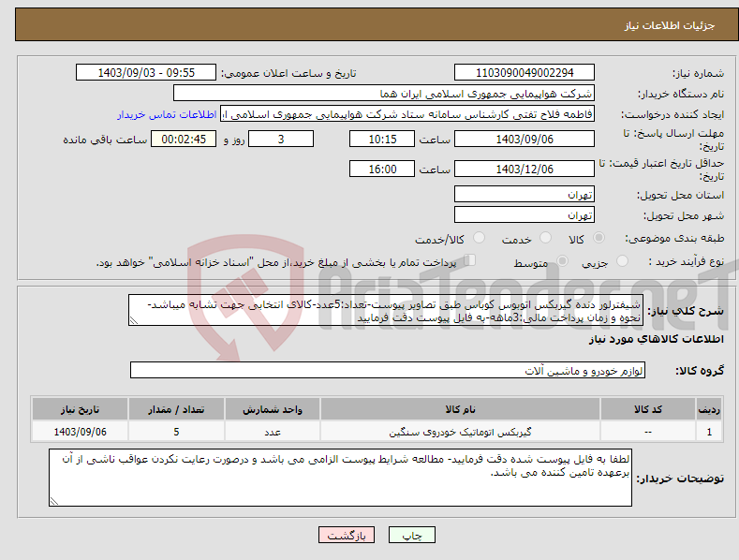Click the جزئیات اطلاعات نیاز header title
Image resolution: width=739 pixels, height=560 pixels.
pos(670,25)
